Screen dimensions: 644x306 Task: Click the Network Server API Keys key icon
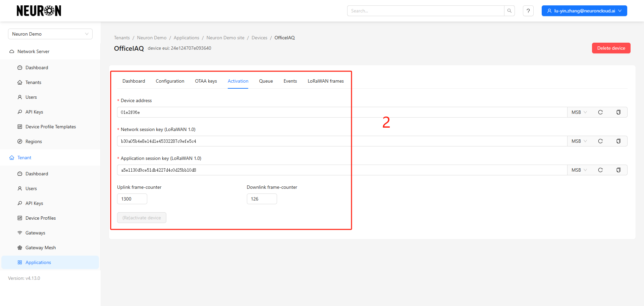[x=20, y=112]
